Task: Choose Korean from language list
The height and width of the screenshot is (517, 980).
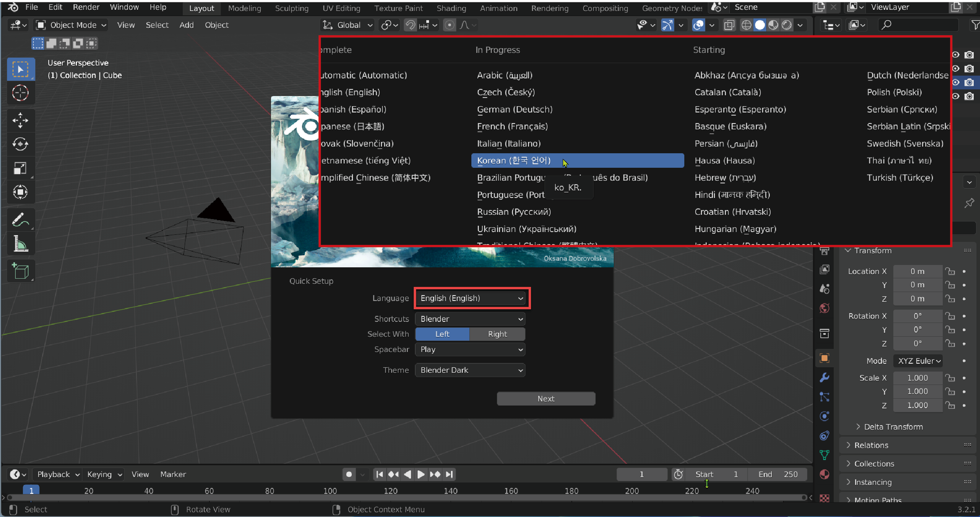Action: [x=577, y=161]
